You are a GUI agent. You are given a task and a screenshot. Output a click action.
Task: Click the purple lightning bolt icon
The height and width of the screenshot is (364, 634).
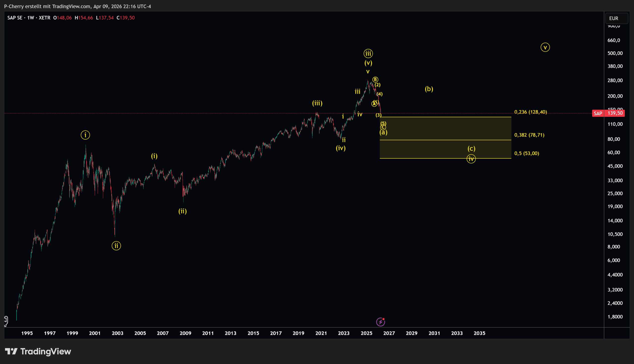(x=380, y=322)
